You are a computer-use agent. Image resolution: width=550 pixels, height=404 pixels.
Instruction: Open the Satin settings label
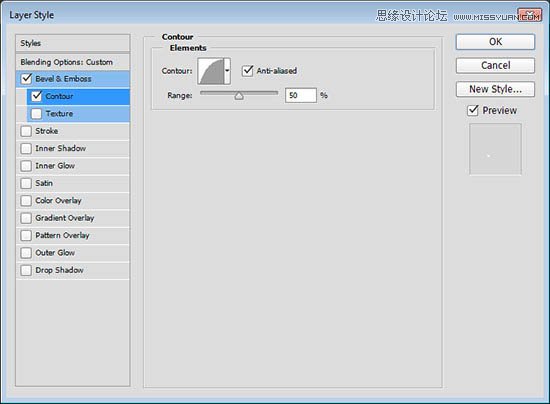point(44,183)
